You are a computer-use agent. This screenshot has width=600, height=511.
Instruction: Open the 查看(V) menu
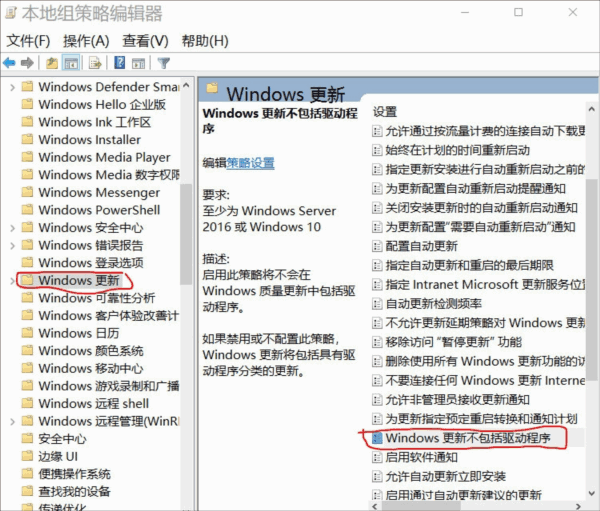point(144,41)
